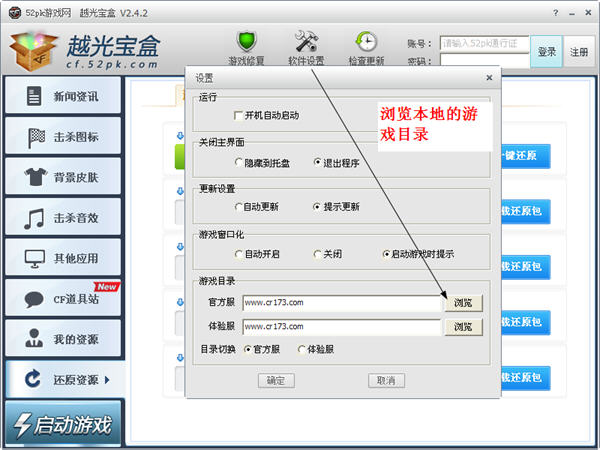
Task: Open 软件设置 tools icon
Action: tap(306, 41)
